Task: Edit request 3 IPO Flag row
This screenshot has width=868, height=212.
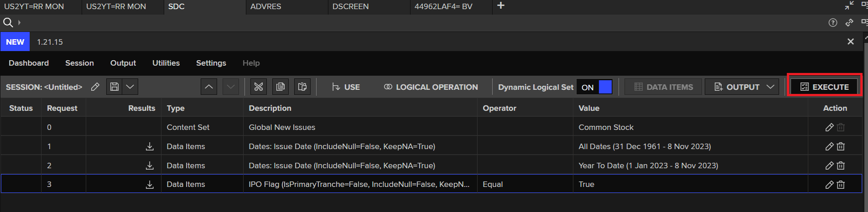Action: point(830,185)
